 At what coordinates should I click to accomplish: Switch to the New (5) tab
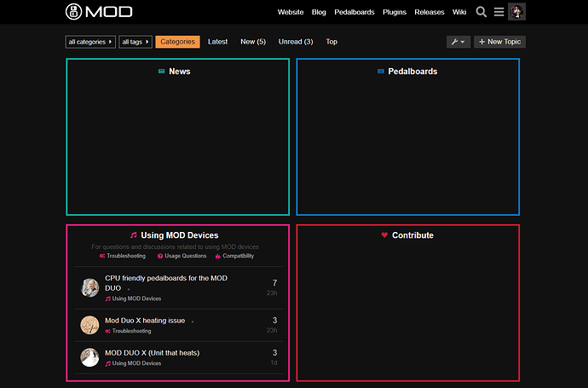tap(253, 42)
